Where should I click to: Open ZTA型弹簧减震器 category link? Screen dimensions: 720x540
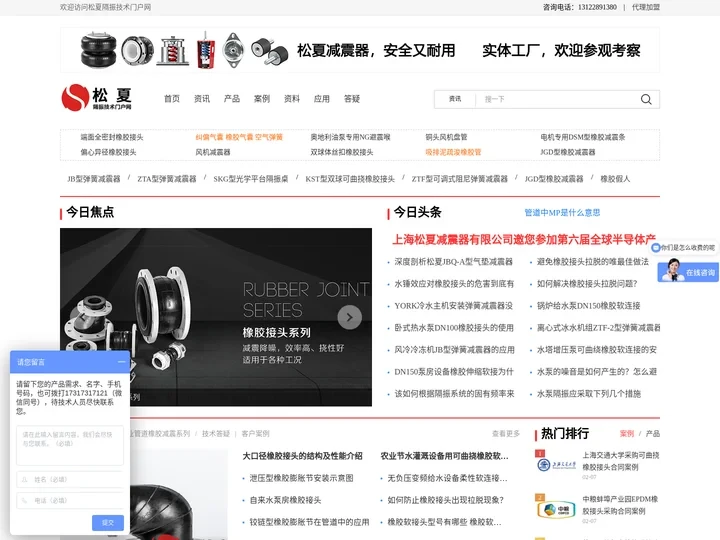167,179
